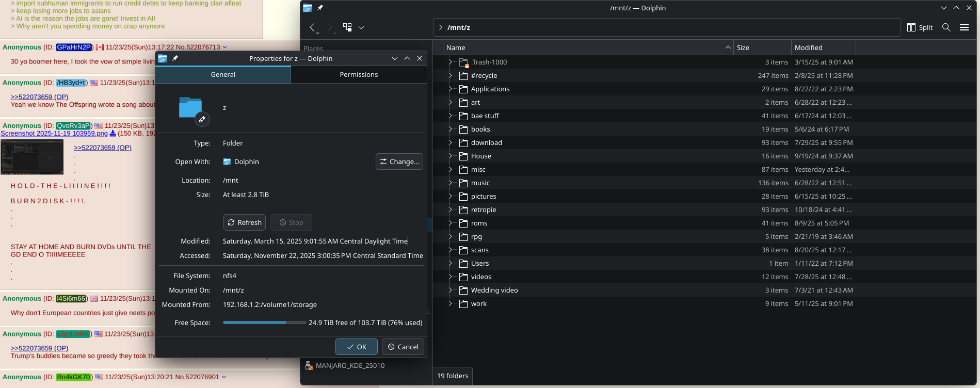The image size is (980, 388).
Task: Select the 247 items size cell
Action: coord(773,75)
